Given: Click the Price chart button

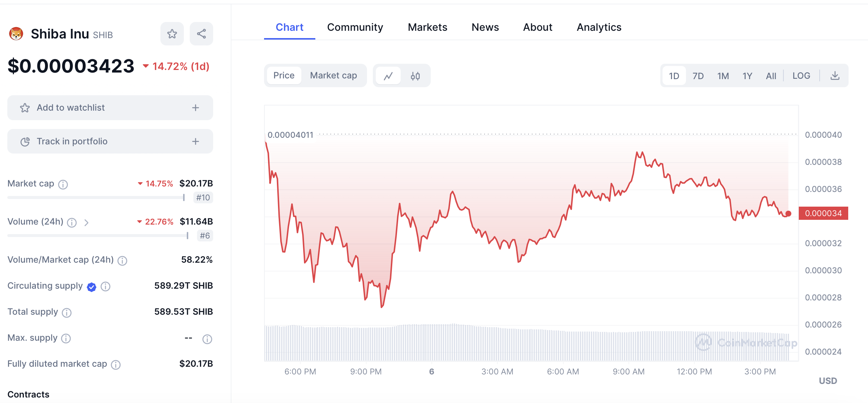Looking at the screenshot, I should coord(284,75).
